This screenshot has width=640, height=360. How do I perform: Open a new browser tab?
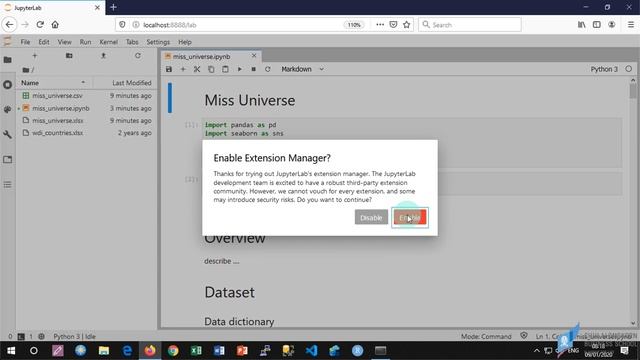pyautogui.click(x=113, y=7)
